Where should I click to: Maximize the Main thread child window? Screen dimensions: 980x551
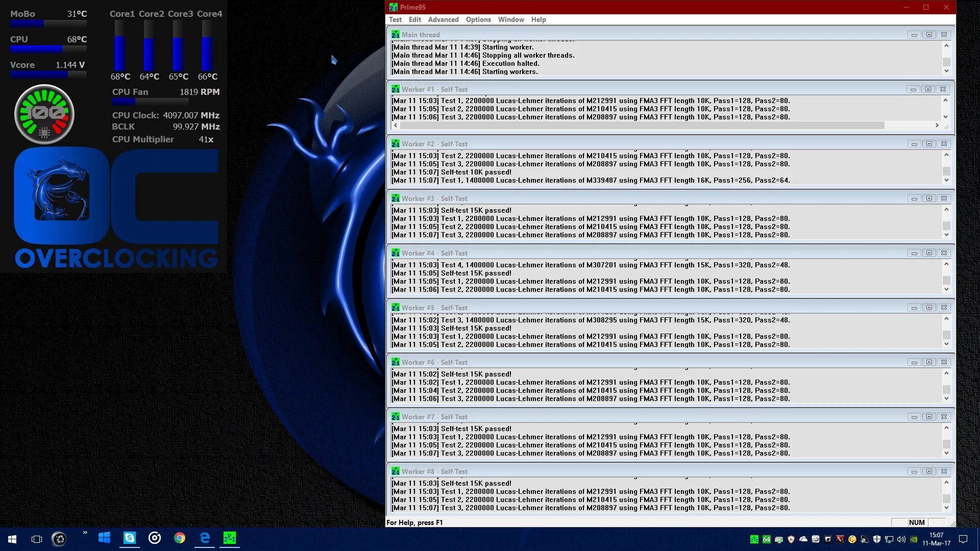pos(929,35)
